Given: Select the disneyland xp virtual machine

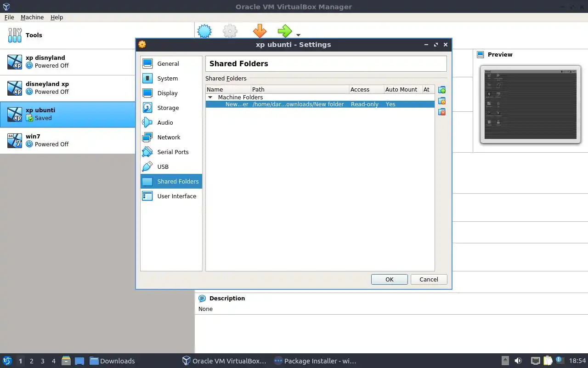Looking at the screenshot, I should [x=68, y=88].
